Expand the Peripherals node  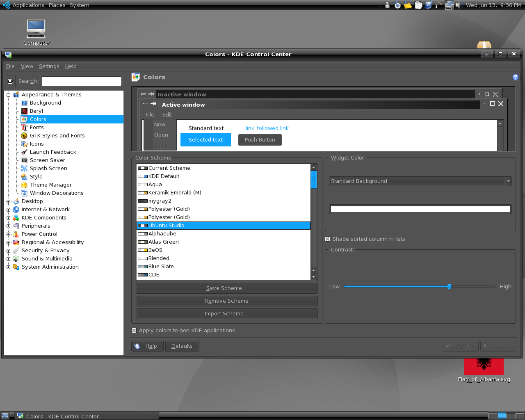pyautogui.click(x=8, y=226)
